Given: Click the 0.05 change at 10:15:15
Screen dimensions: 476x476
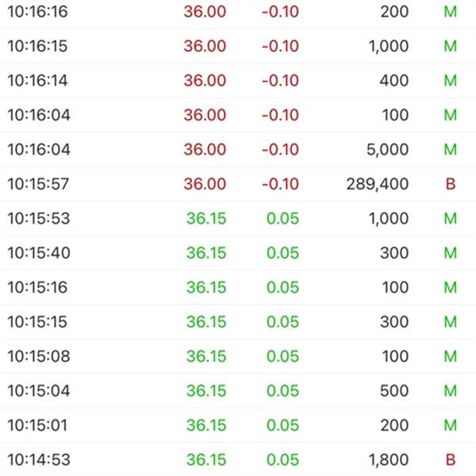Looking at the screenshot, I should (282, 322).
